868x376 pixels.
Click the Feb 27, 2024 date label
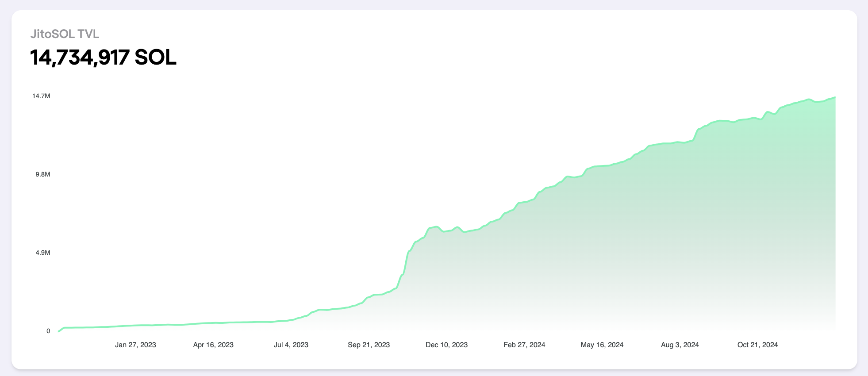(x=524, y=345)
